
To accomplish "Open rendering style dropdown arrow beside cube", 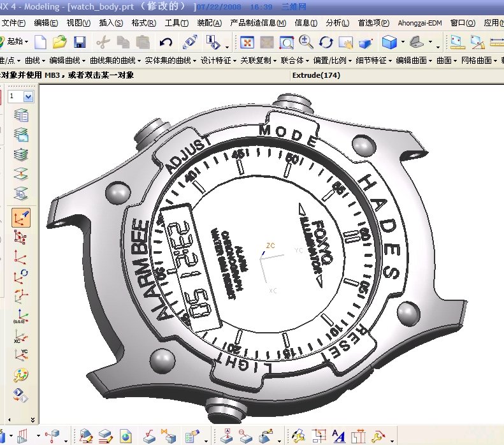I will [x=403, y=42].
